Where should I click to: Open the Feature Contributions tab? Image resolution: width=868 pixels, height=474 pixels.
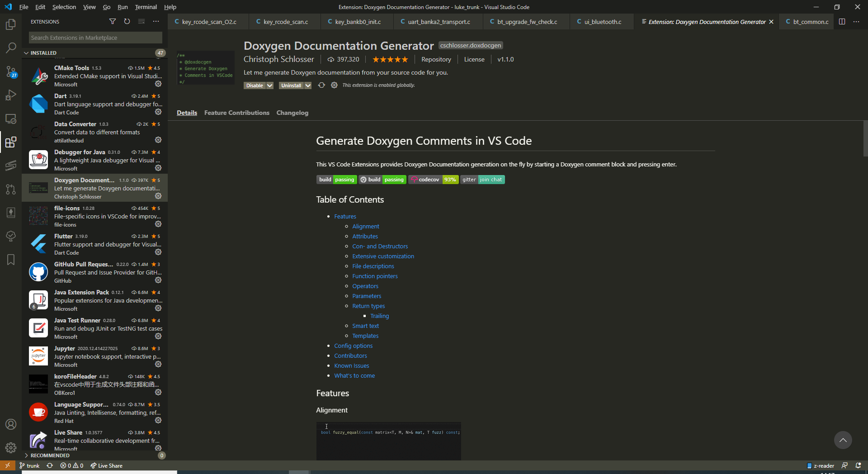click(236, 113)
